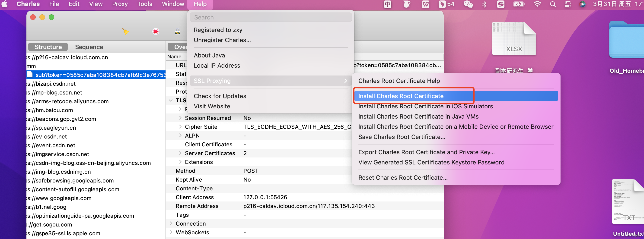Open the View menu
644x239 pixels.
point(96,4)
